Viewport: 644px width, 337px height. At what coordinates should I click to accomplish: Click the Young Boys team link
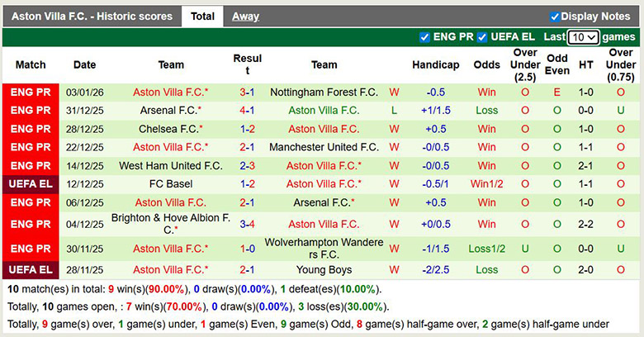point(324,269)
